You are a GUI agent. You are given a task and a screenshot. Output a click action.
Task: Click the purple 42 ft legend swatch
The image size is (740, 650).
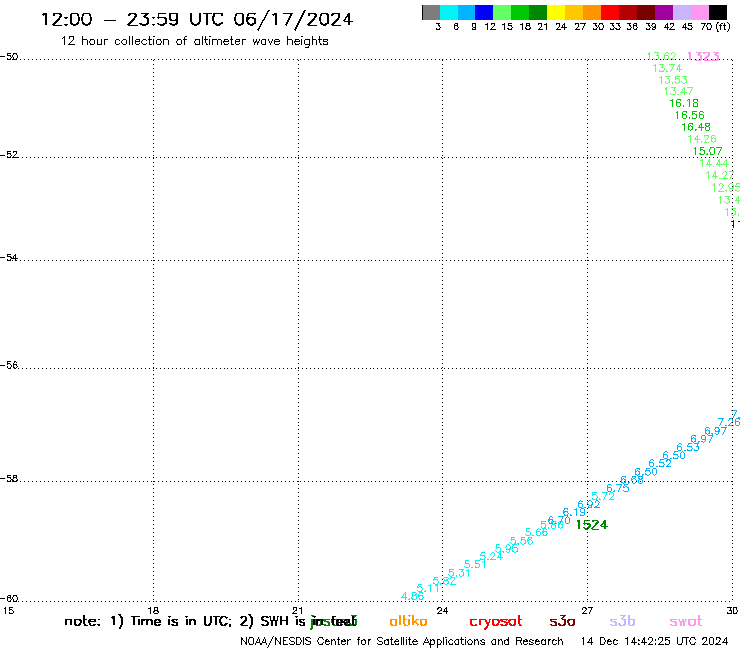tap(664, 12)
